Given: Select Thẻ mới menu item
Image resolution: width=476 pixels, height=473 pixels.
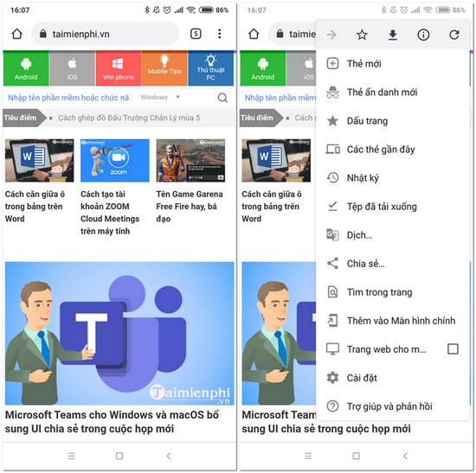Looking at the screenshot, I should coord(393,64).
